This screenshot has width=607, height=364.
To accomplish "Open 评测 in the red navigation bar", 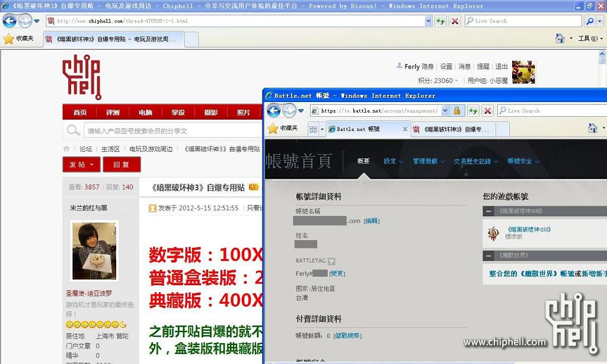I will 113,112.
